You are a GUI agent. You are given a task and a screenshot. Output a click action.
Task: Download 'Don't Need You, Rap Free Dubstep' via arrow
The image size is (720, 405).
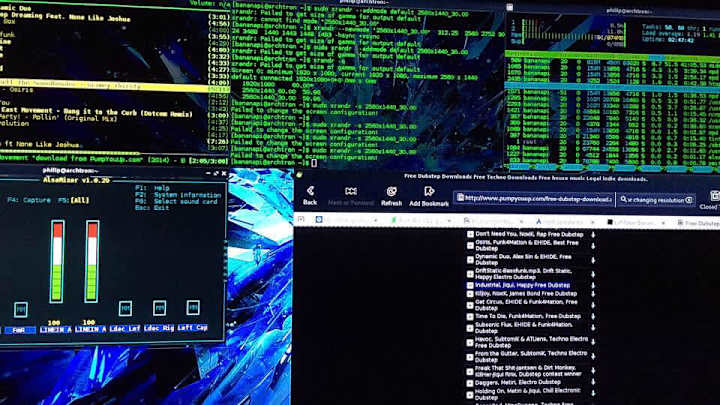593,235
